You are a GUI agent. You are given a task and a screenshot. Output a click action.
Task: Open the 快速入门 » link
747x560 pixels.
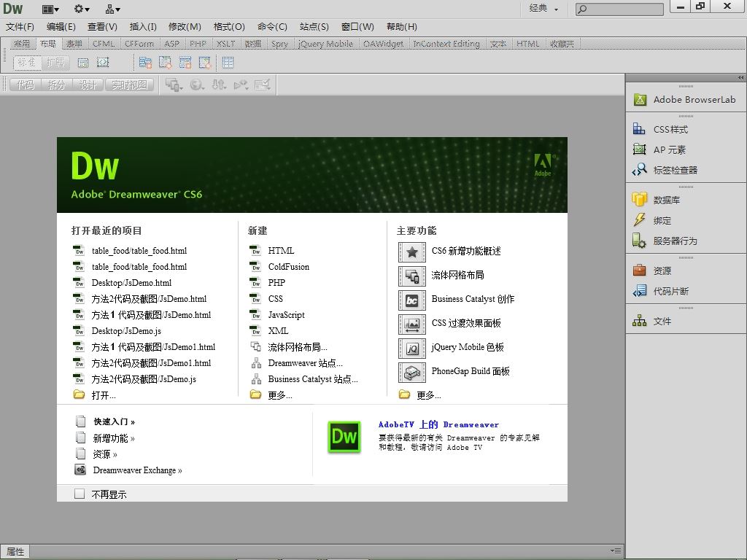[115, 421]
